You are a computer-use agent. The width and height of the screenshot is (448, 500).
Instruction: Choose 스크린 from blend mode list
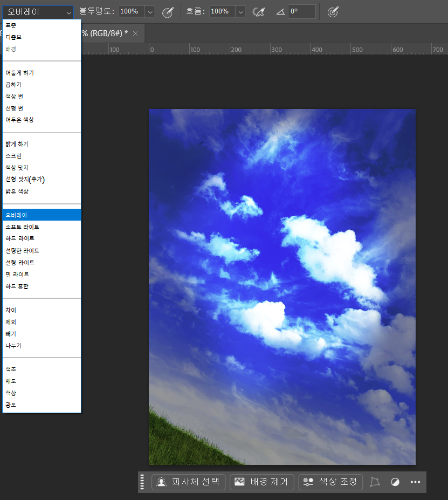[13, 156]
